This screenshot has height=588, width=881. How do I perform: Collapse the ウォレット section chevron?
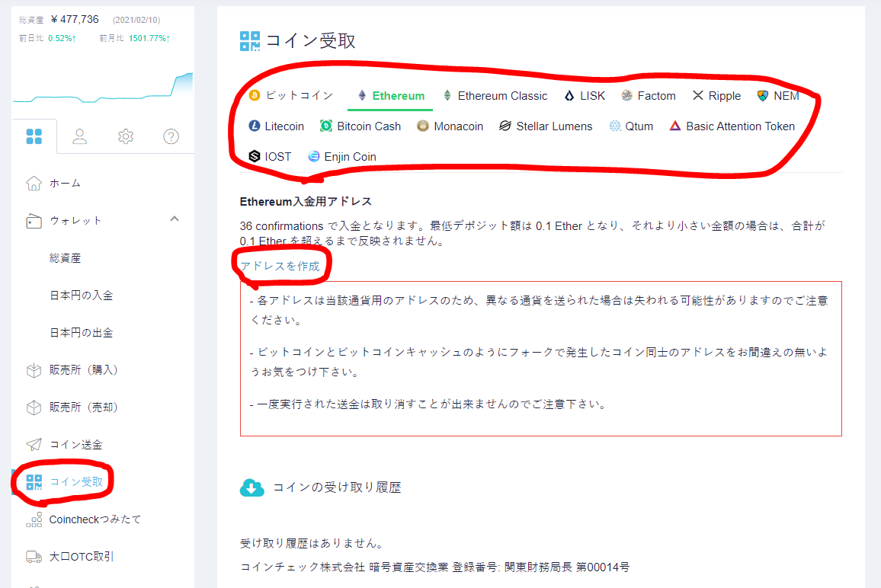pos(175,219)
